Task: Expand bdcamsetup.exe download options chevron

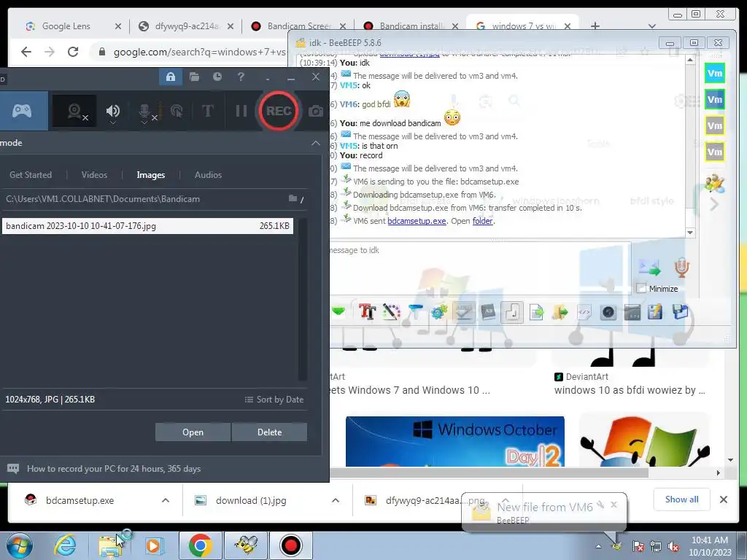Action: pos(166,500)
